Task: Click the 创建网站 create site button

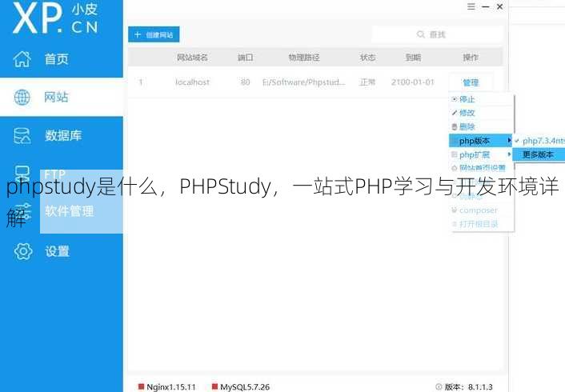Action: (x=154, y=34)
